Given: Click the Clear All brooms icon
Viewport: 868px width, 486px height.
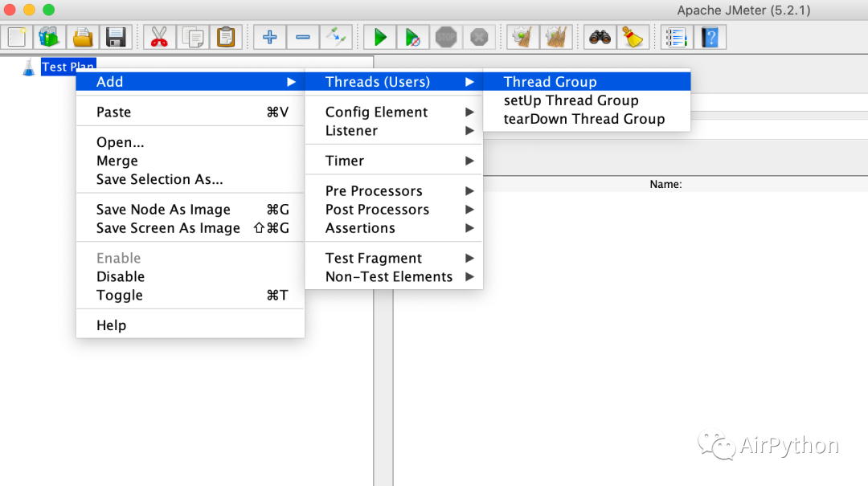Looking at the screenshot, I should pyautogui.click(x=556, y=37).
